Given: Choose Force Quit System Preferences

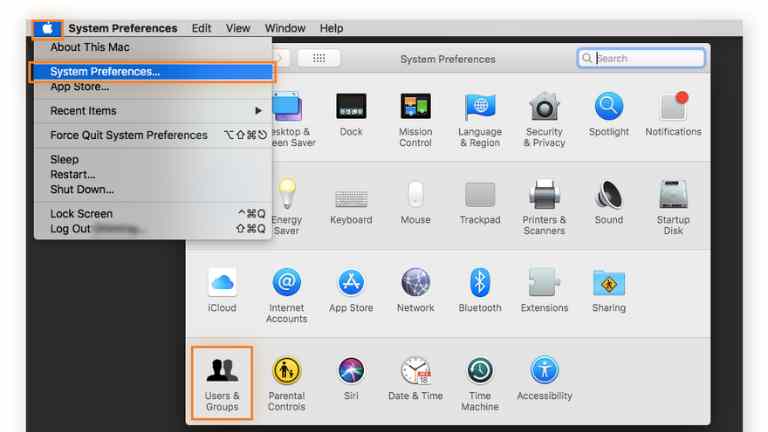Looking at the screenshot, I should pyautogui.click(x=153, y=135).
